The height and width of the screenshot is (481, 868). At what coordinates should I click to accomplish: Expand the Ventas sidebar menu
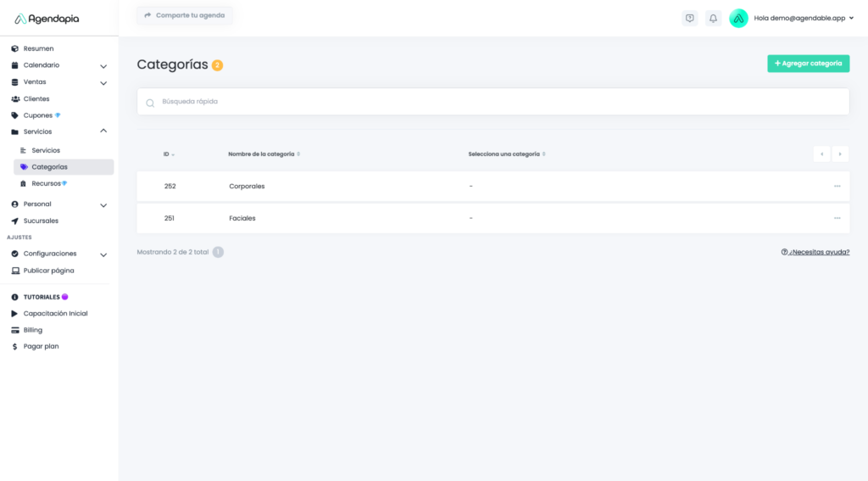click(x=103, y=82)
